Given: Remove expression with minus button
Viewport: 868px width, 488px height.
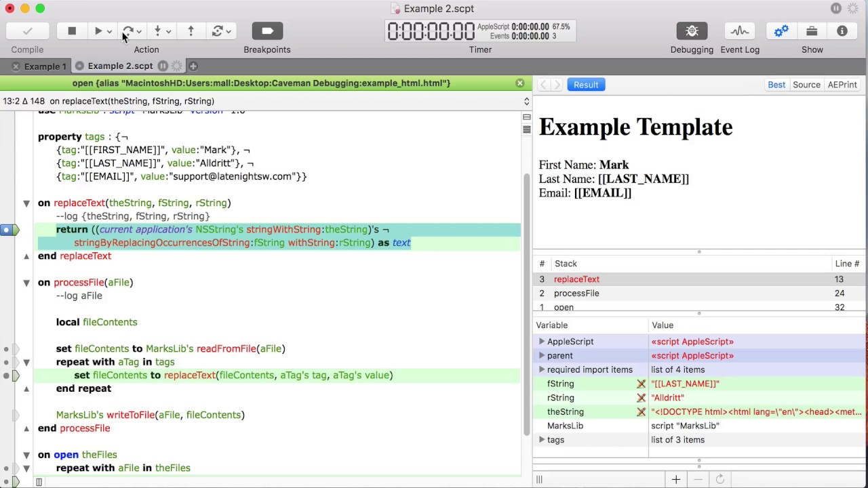Looking at the screenshot, I should [x=698, y=480].
